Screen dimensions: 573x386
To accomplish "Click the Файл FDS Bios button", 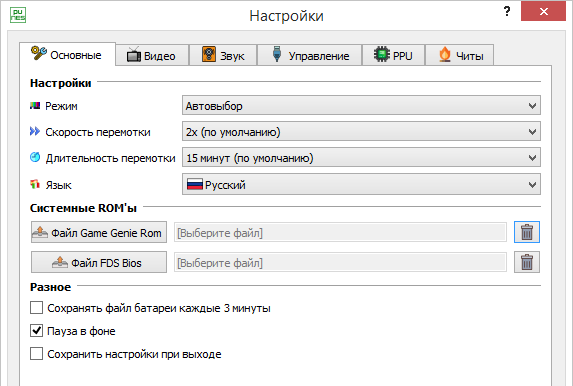I will click(99, 262).
